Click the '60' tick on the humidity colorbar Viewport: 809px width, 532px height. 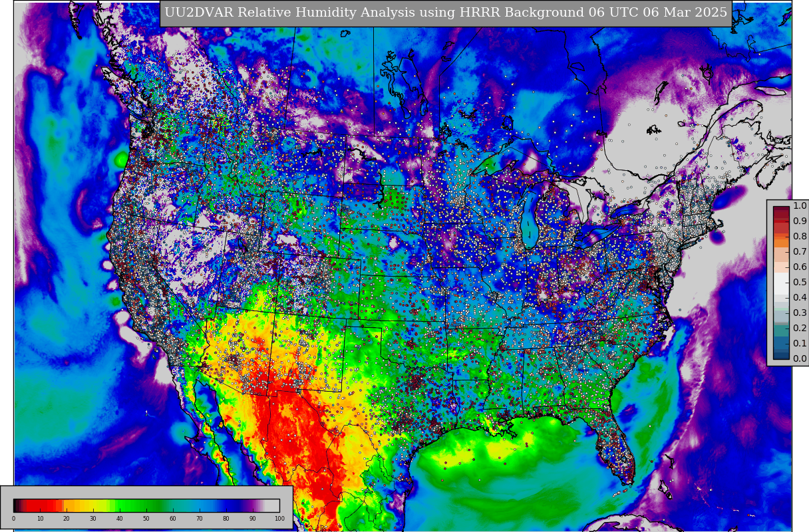[173, 519]
